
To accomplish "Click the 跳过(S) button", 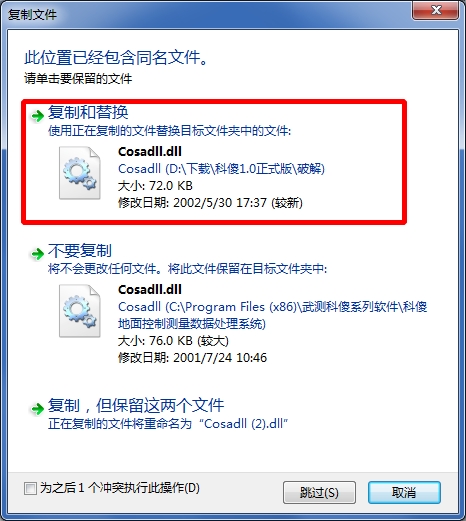I will point(319,492).
